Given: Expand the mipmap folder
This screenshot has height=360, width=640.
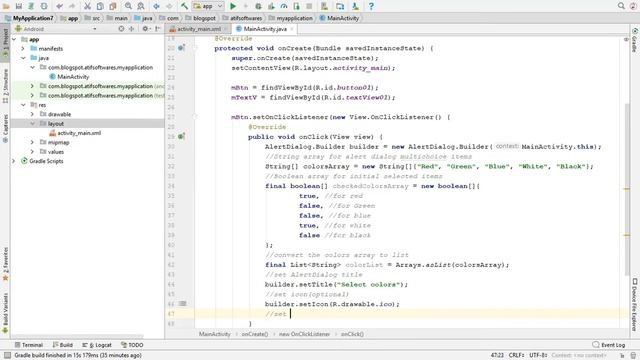Looking at the screenshot, I should point(32,142).
